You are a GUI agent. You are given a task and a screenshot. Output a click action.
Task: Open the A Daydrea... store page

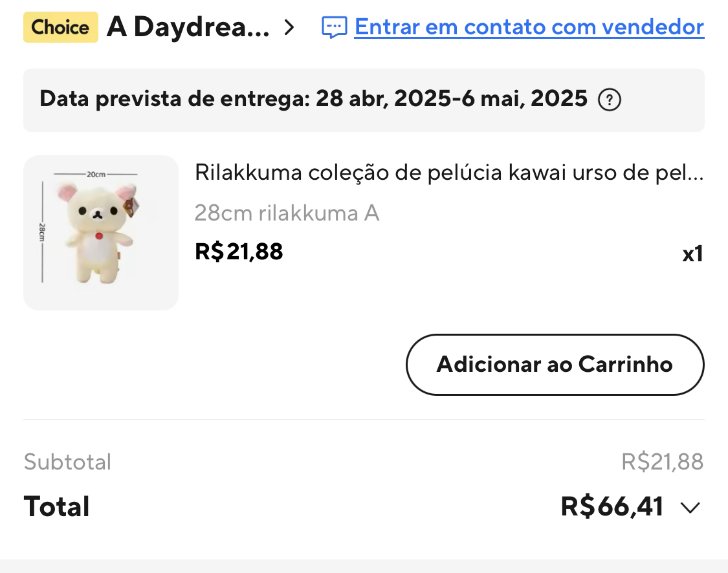(188, 27)
